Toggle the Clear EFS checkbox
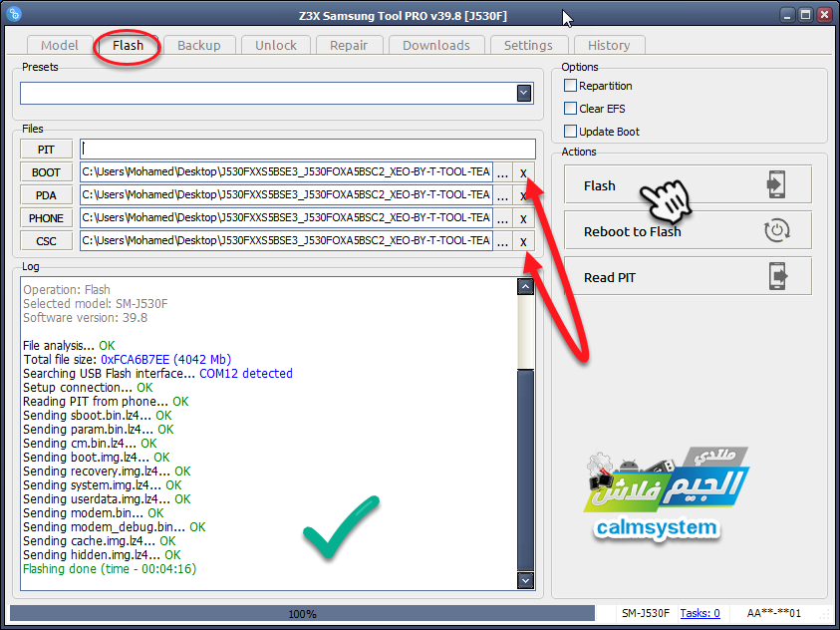Viewport: 840px width, 630px height. pyautogui.click(x=571, y=109)
